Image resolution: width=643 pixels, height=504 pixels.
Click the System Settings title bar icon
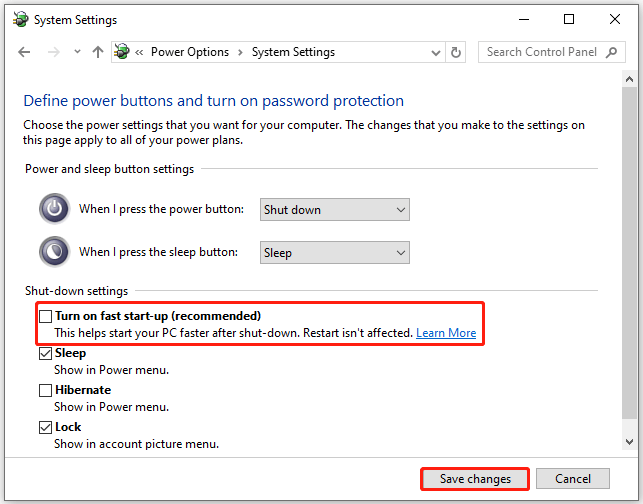(20, 20)
